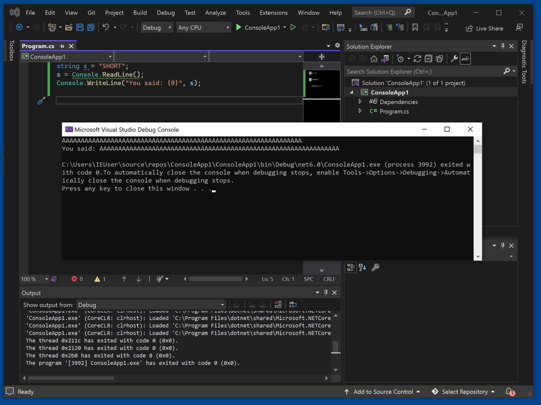
Task: Toggle auto-hide pin on Output panel
Action: pos(326,293)
